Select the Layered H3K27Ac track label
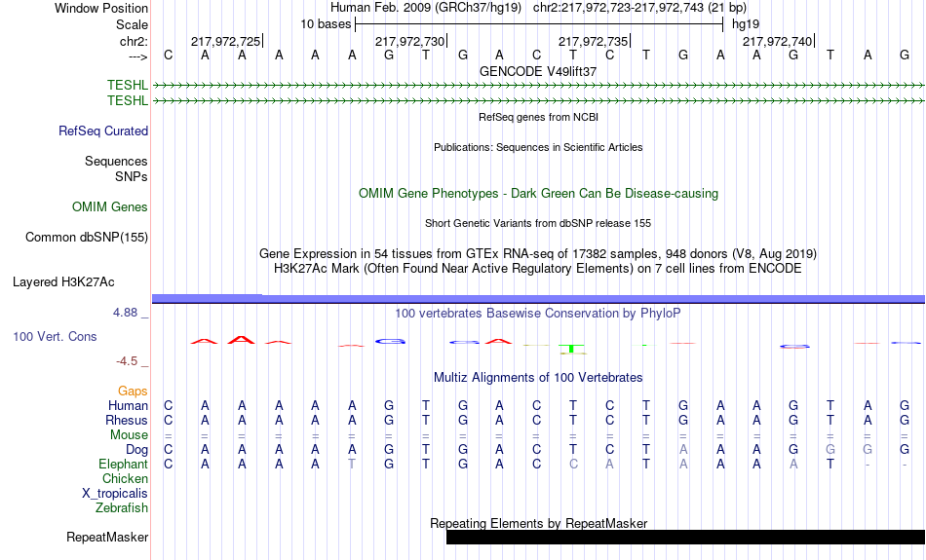The height and width of the screenshot is (560, 926). click(63, 282)
